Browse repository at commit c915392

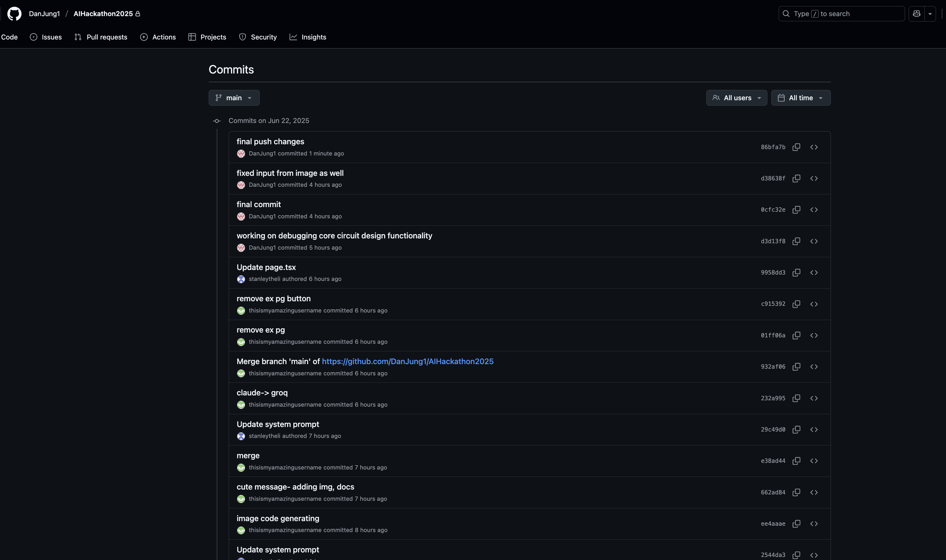[814, 304]
